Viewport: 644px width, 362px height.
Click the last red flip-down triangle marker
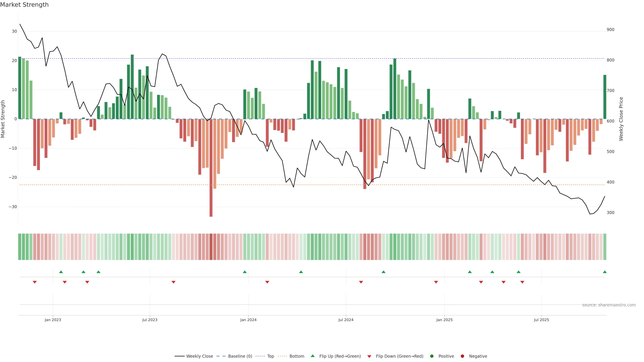522,282
